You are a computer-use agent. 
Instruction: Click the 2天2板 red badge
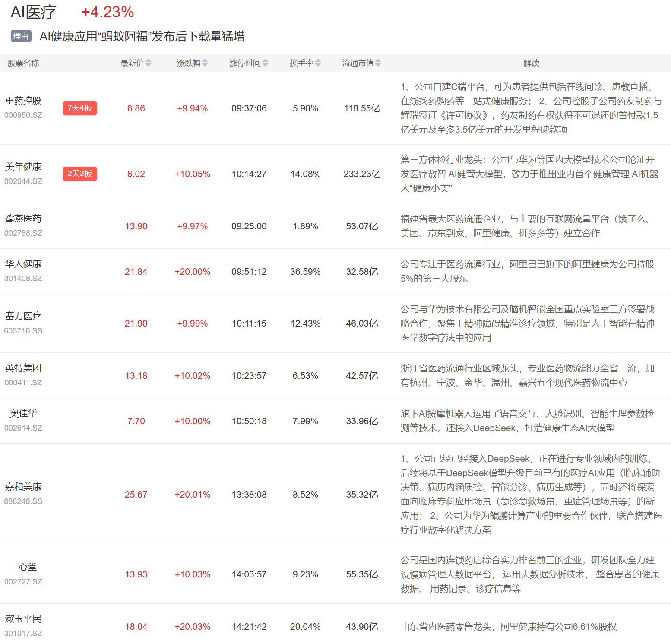(x=80, y=174)
